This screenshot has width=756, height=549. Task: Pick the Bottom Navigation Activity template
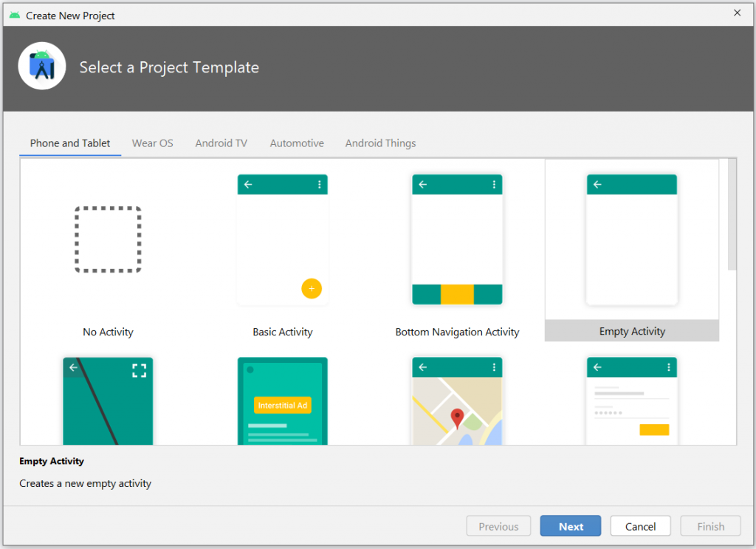click(457, 240)
